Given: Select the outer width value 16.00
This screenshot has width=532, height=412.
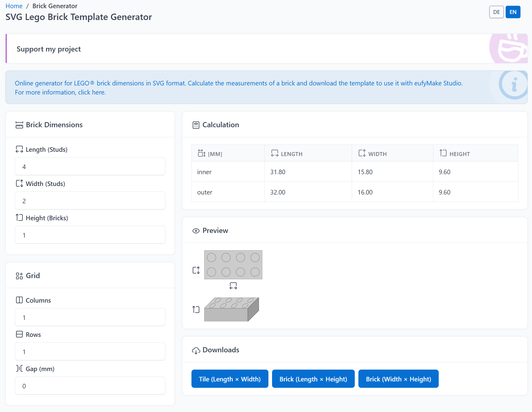Looking at the screenshot, I should 365,192.
